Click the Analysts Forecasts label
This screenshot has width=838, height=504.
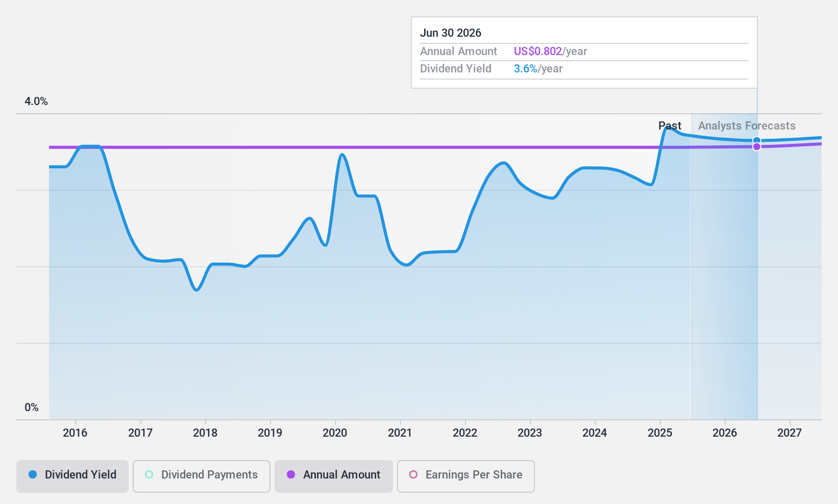pyautogui.click(x=747, y=126)
